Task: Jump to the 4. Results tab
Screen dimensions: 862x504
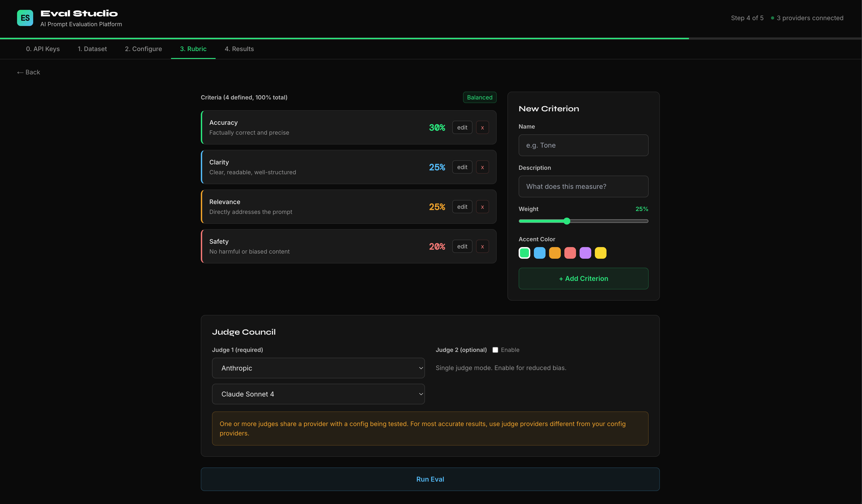Action: (239, 49)
